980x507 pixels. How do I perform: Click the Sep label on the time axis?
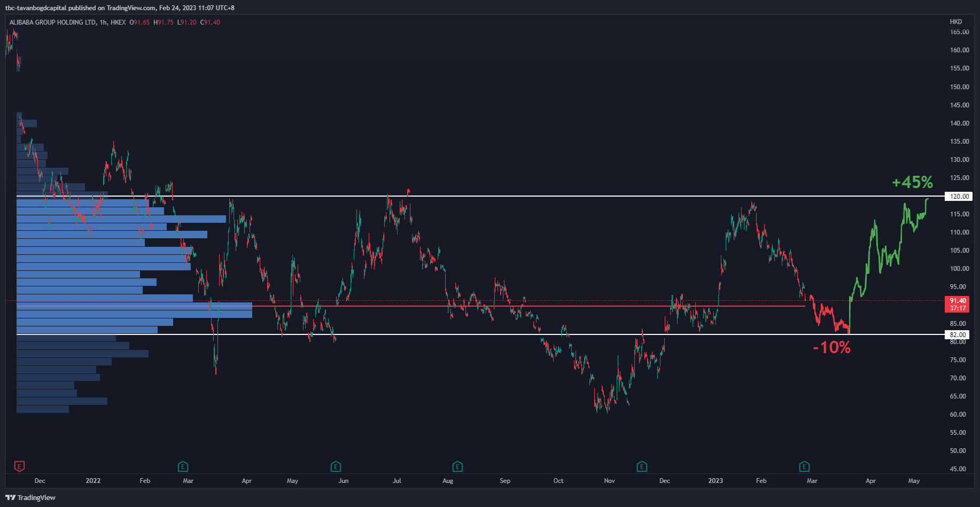point(505,481)
